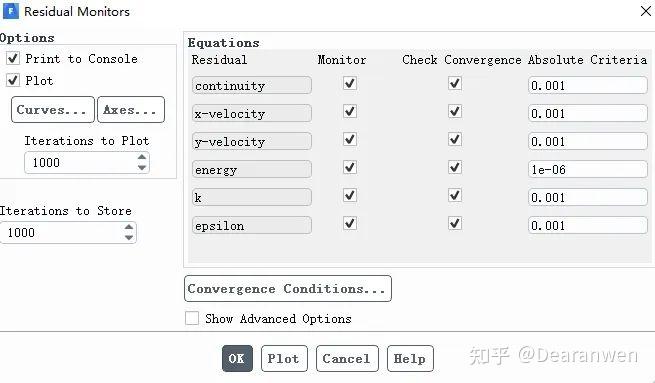Close the Residual Monitors dialog
655x383 pixels.
click(x=646, y=11)
